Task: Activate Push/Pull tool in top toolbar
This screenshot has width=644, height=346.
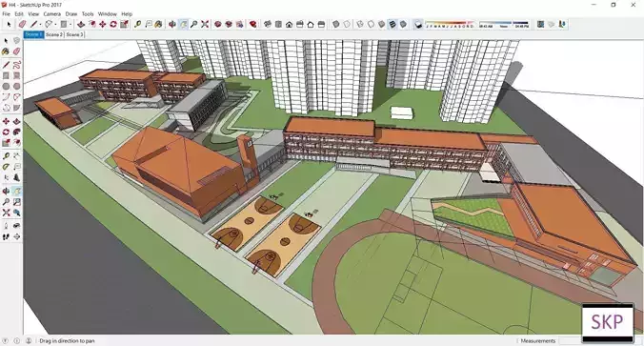Action: click(81, 24)
